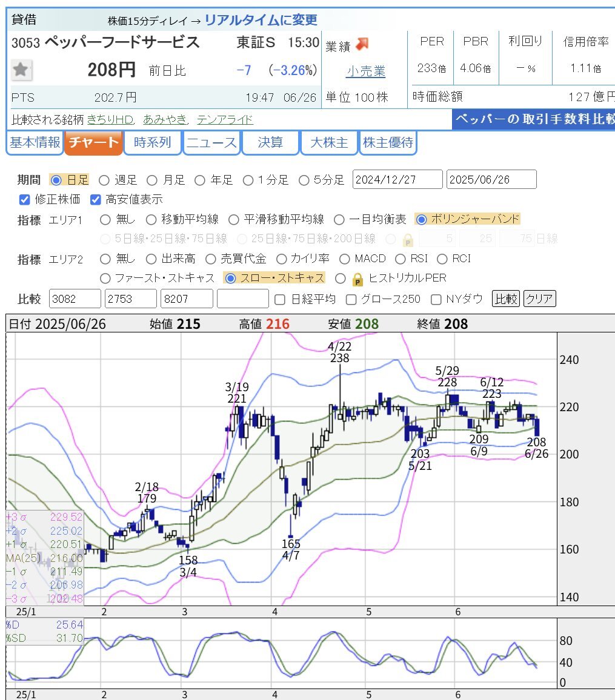This screenshot has width=615, height=700.
Task: Select 5分足 period radio button
Action: (304, 180)
